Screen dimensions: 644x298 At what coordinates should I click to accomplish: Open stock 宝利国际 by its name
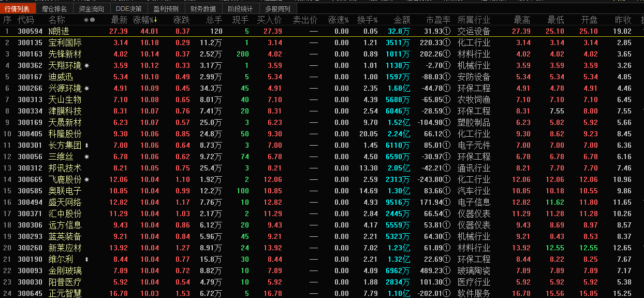tap(65, 43)
